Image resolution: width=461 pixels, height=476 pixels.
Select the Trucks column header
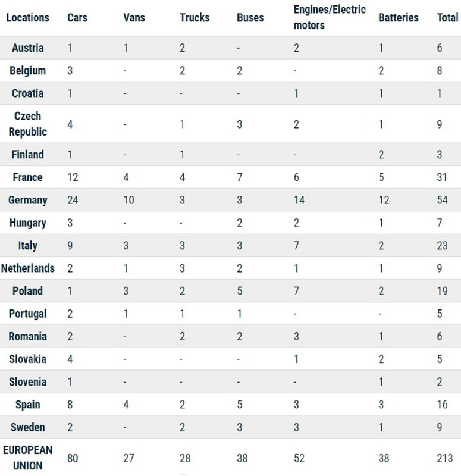point(195,18)
